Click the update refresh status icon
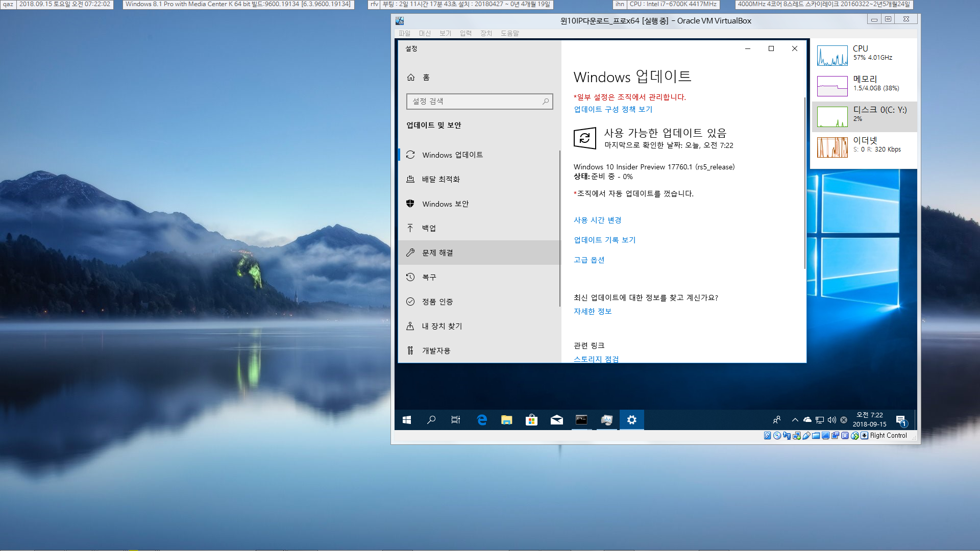 click(x=585, y=138)
